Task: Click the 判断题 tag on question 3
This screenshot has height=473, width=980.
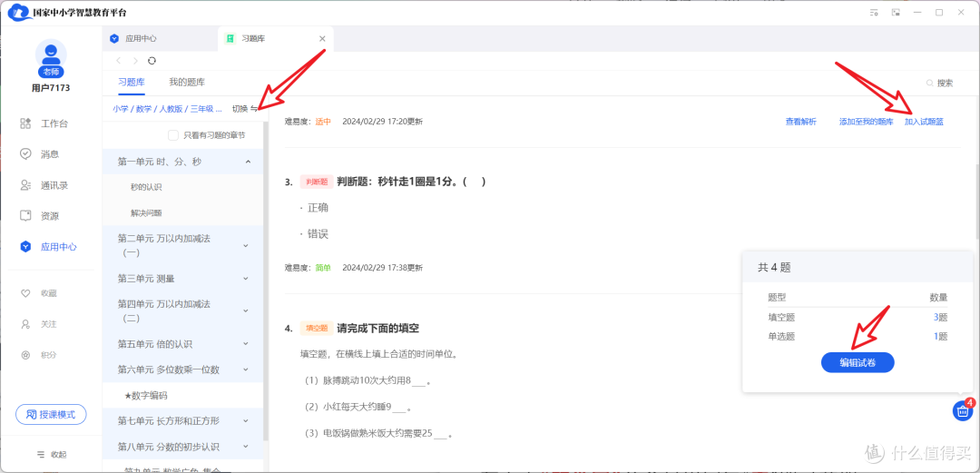Action: tap(317, 182)
